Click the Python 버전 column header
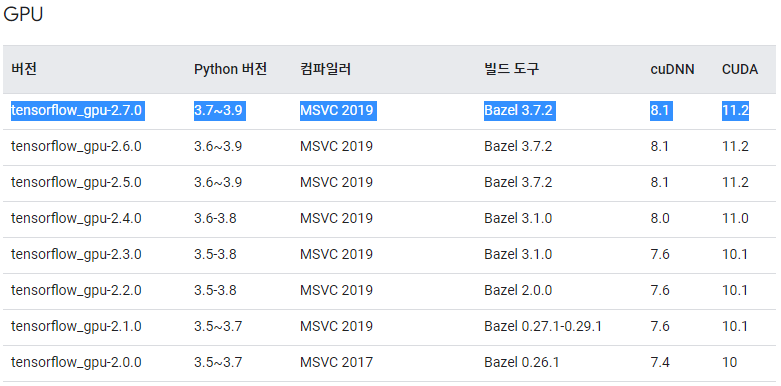The height and width of the screenshot is (386, 781). tap(231, 69)
